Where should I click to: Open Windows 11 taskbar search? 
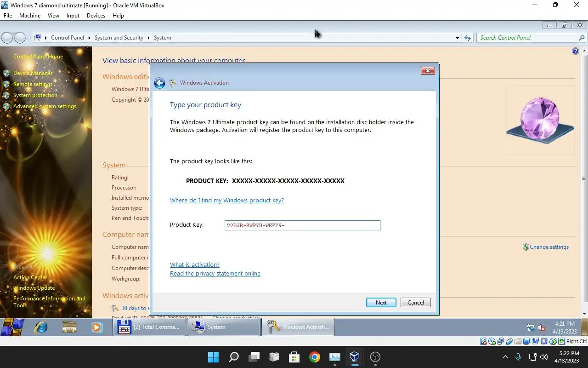(x=234, y=357)
